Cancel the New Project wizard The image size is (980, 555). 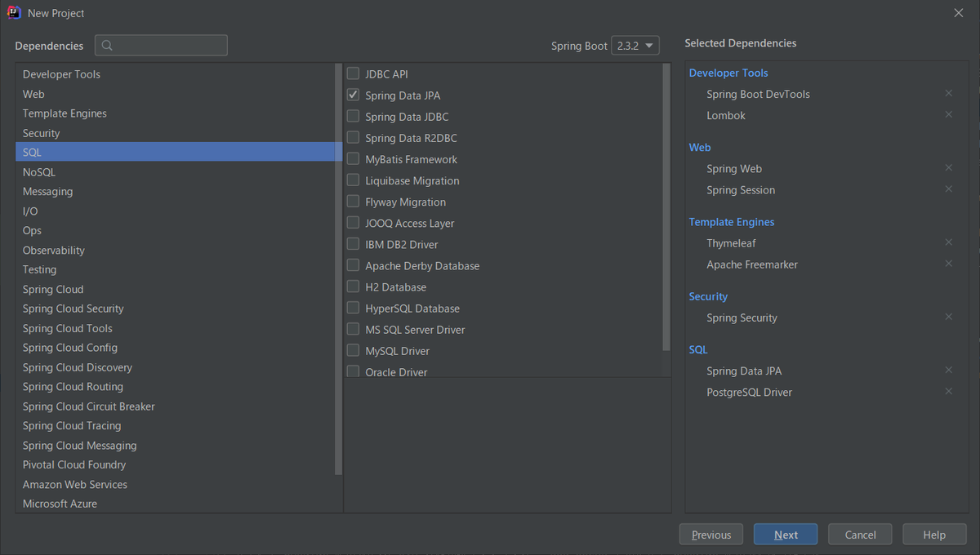[860, 535]
